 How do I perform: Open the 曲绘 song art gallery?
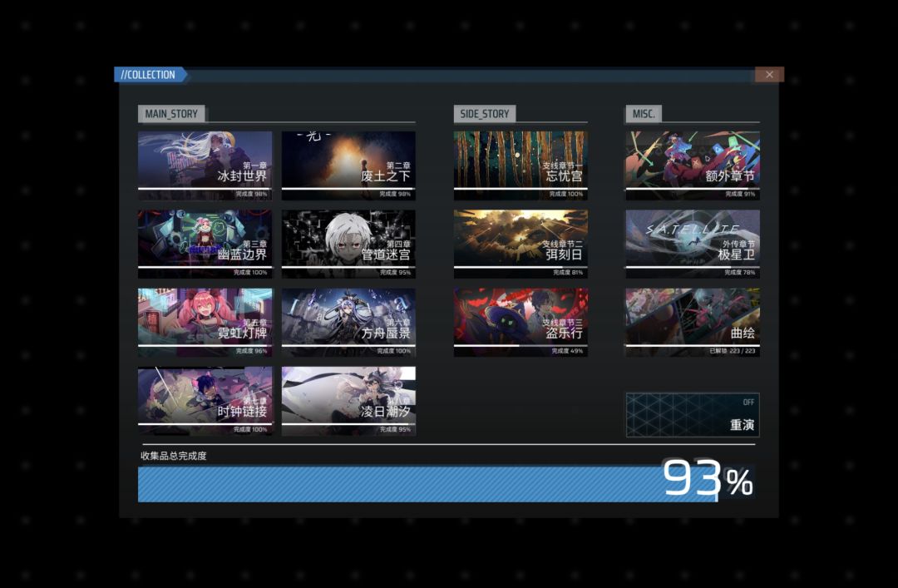pyautogui.click(x=693, y=322)
